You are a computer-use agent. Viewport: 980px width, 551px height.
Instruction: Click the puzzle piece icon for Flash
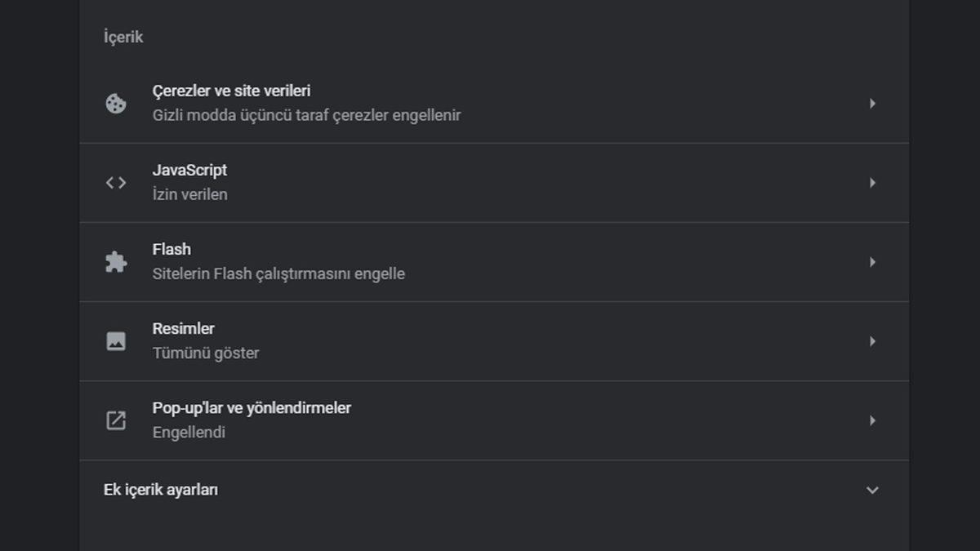click(116, 261)
